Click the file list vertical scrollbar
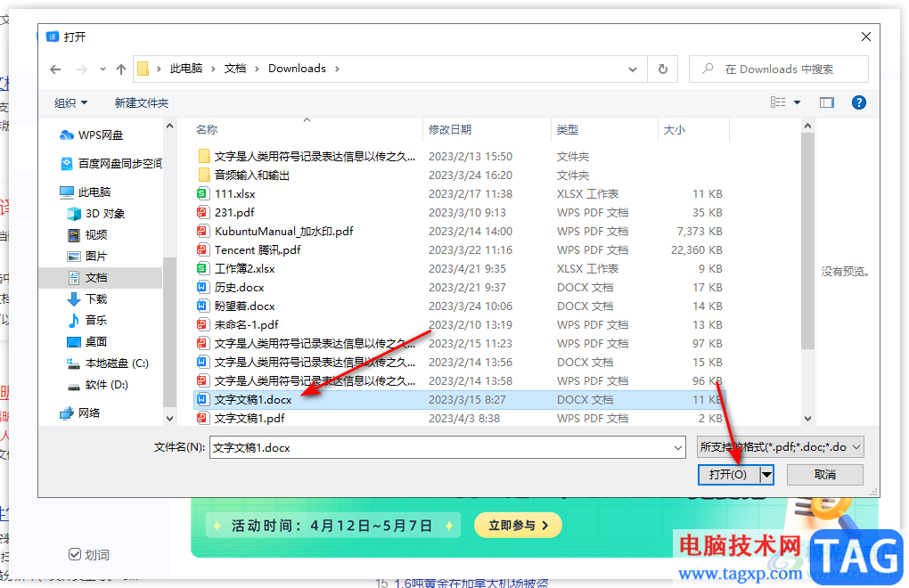Screen dimensions: 909x588 807,241
